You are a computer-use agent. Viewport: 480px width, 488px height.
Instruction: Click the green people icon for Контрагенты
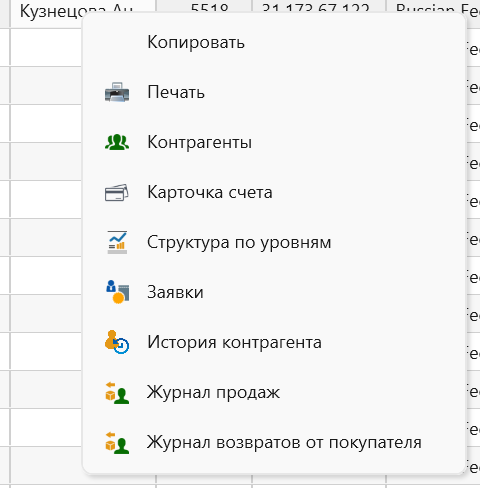pos(117,142)
